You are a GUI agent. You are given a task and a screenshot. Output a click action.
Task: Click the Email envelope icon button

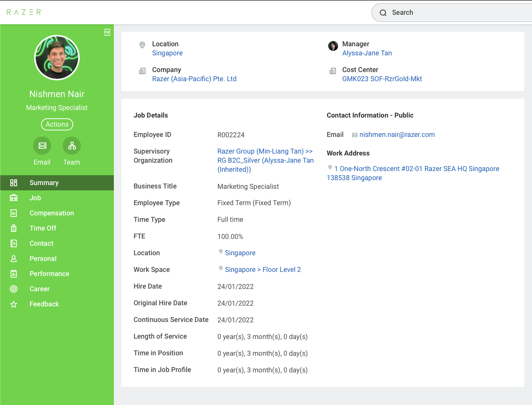click(42, 146)
